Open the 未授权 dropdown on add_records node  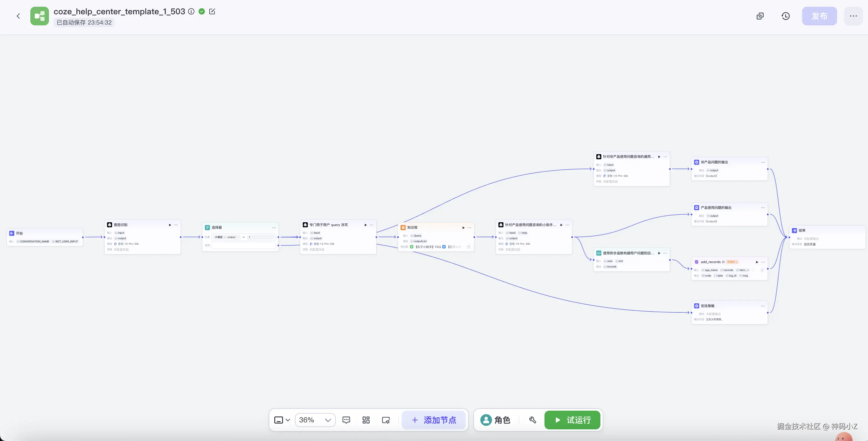(732, 262)
